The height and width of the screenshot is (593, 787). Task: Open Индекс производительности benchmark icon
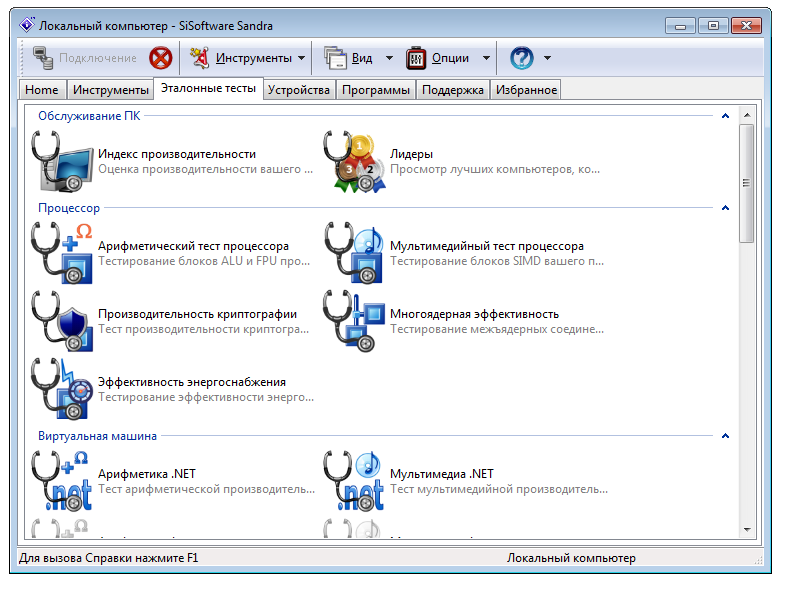click(x=62, y=161)
